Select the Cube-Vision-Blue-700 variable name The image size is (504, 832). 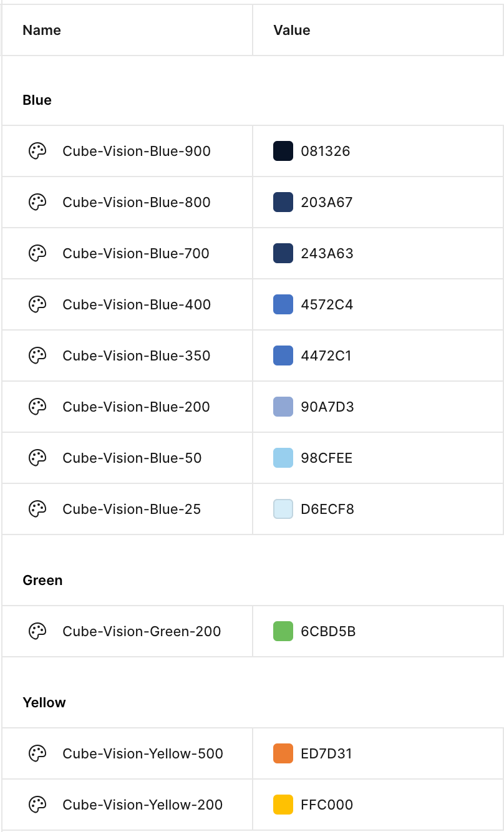136,253
